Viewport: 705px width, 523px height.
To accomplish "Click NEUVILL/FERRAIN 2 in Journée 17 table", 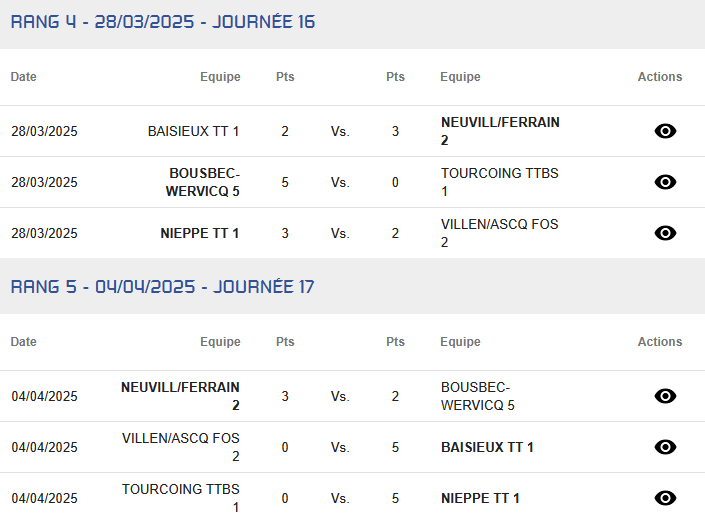I will pyautogui.click(x=180, y=396).
